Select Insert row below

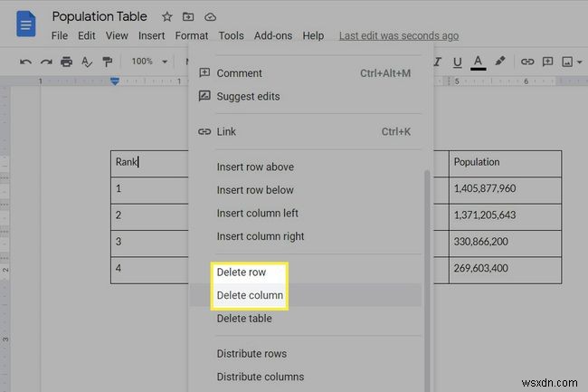[x=305, y=190]
